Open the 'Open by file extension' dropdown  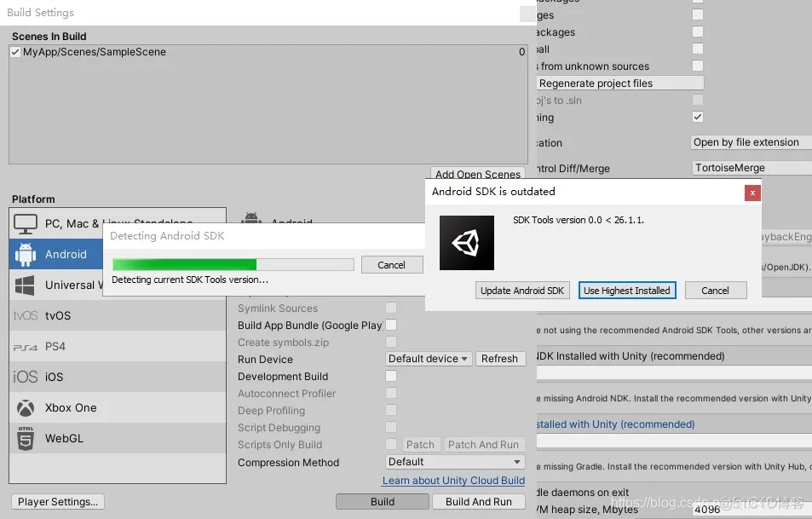click(x=751, y=142)
